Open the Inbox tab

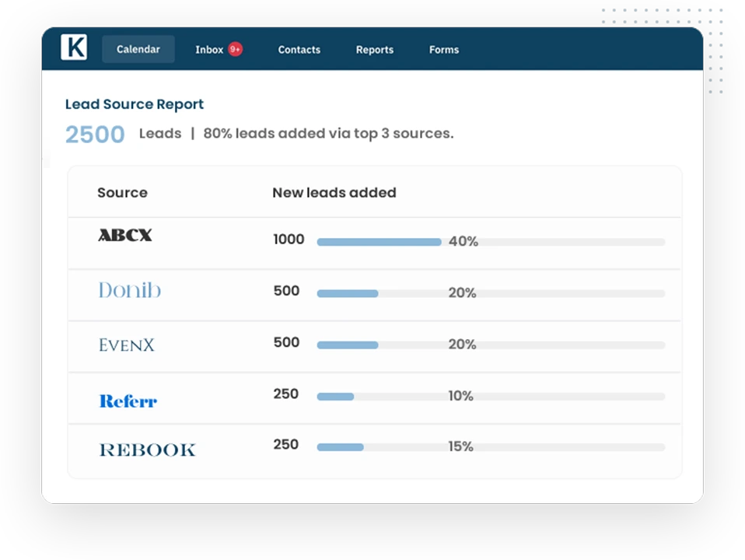209,50
